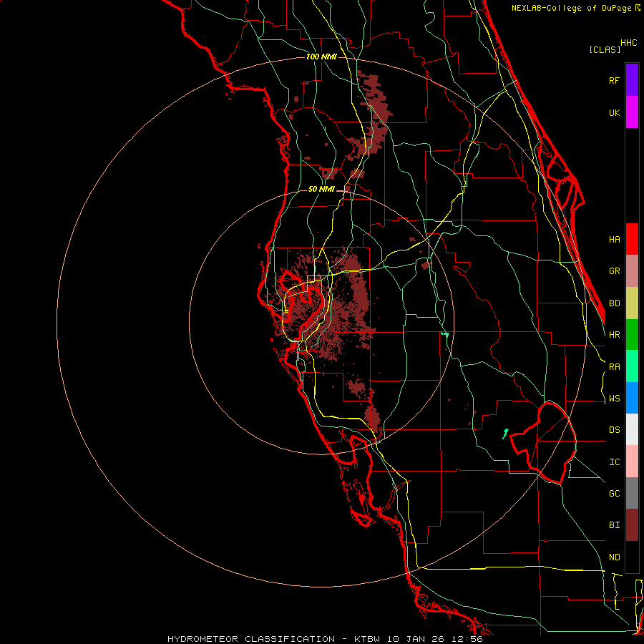Click the IC legend label
644x644 pixels.
(614, 462)
